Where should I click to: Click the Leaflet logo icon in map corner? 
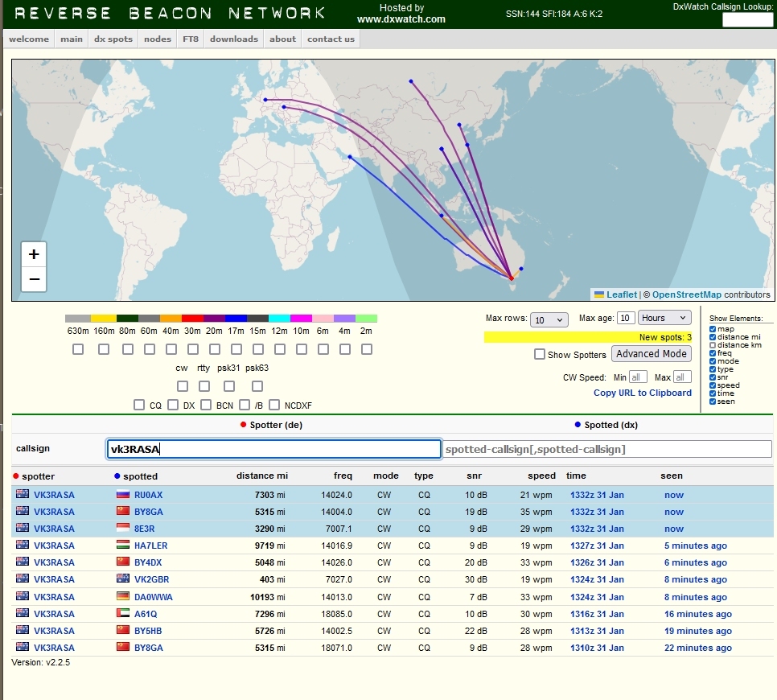pos(599,294)
